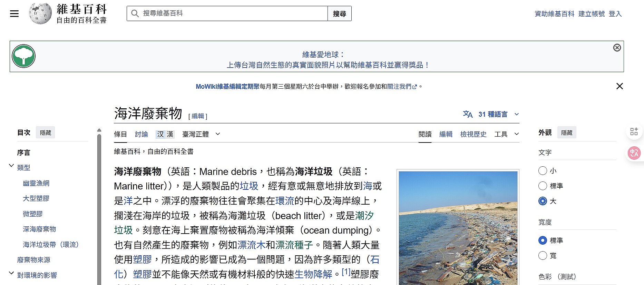Open the hamburger main menu
Image resolution: width=644 pixels, height=285 pixels.
14,14
